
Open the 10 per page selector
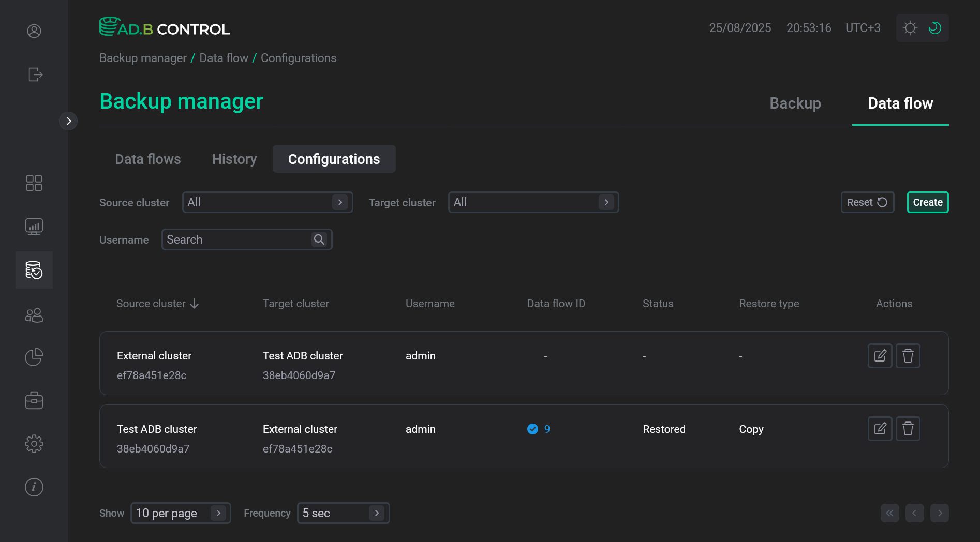(x=181, y=513)
